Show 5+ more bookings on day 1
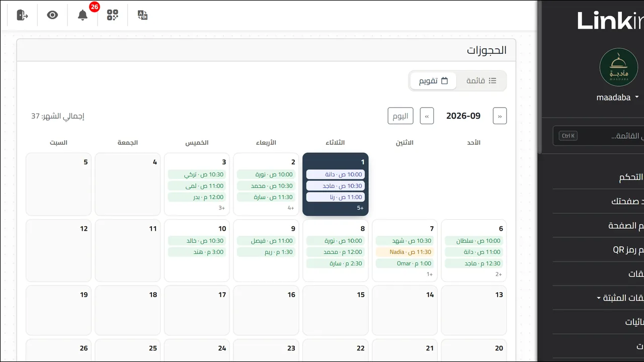Viewport: 644px width, 362px height. [360, 208]
